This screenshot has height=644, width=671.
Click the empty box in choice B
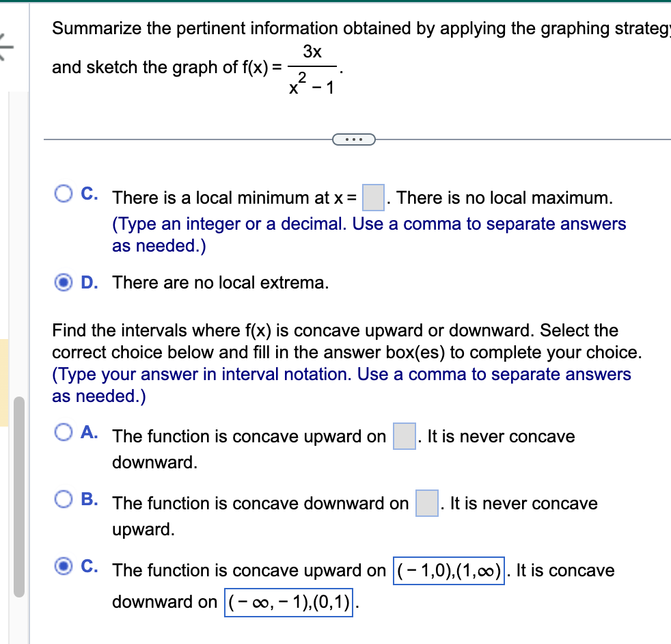[x=426, y=502]
